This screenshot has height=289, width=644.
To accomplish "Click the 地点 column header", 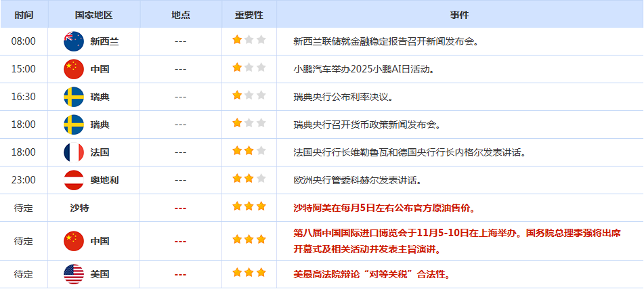I will tap(180, 14).
